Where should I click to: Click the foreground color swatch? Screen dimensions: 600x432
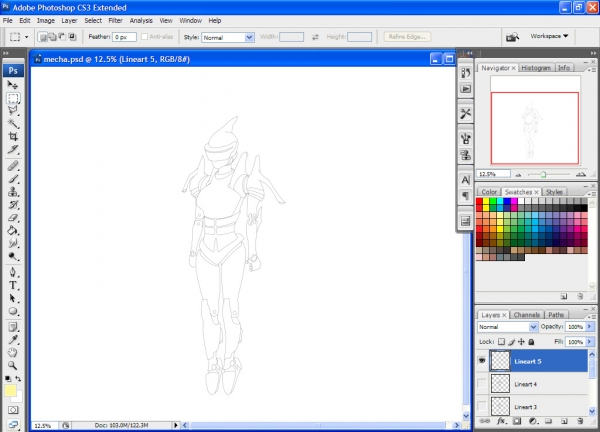10,391
